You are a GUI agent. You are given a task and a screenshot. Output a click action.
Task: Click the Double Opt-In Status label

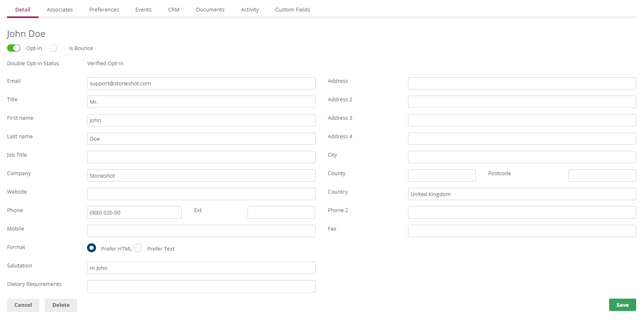pos(33,63)
